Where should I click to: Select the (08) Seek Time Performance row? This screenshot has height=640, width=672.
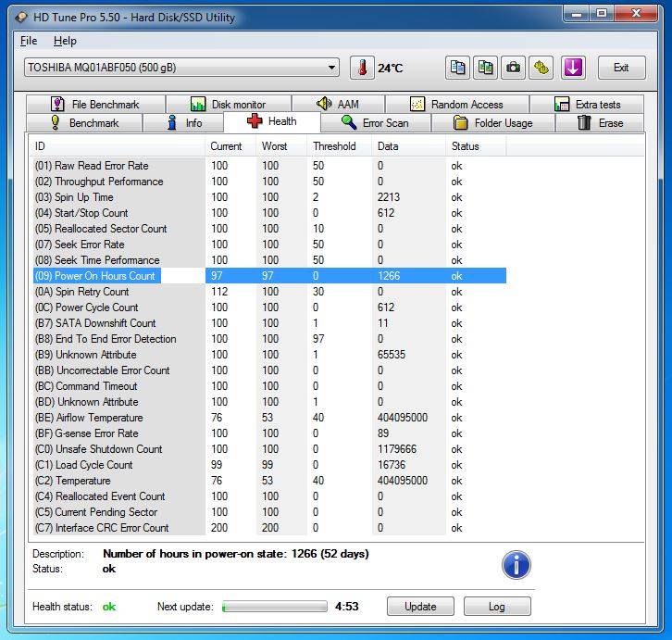click(x=269, y=260)
